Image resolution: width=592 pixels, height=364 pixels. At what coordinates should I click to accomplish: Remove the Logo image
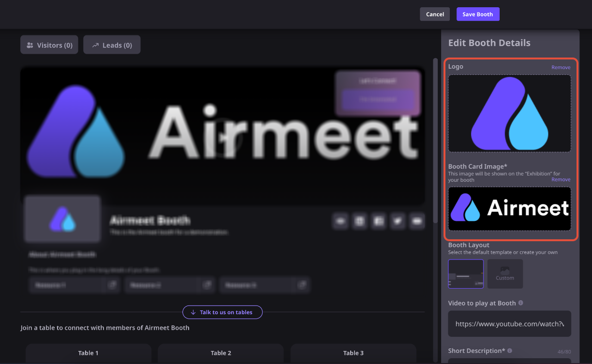pyautogui.click(x=561, y=67)
